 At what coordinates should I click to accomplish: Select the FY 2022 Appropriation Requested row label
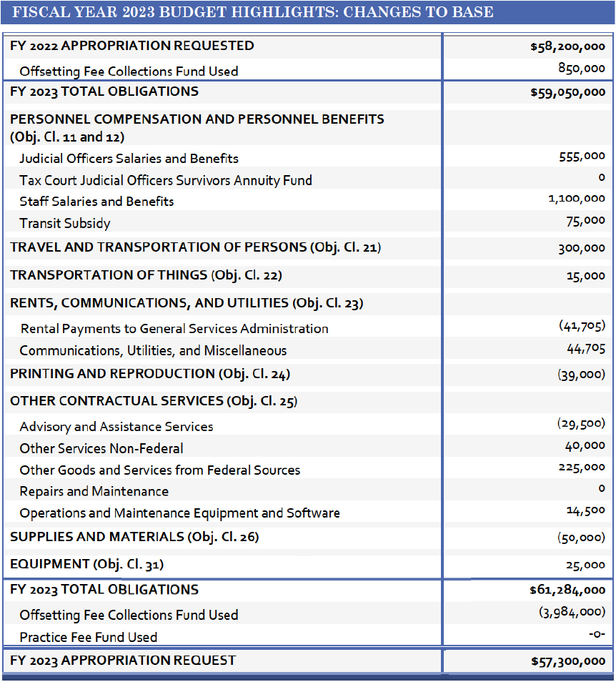click(x=132, y=46)
